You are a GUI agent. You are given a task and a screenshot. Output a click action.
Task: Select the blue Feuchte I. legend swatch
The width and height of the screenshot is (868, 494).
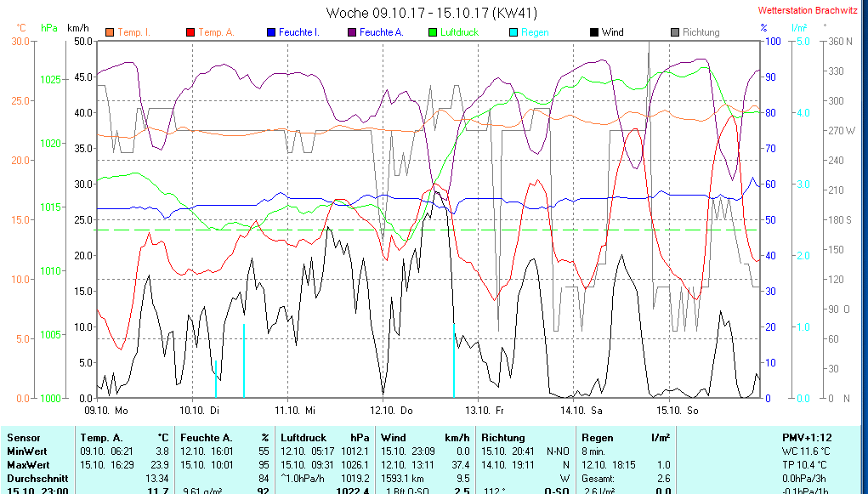point(271,32)
